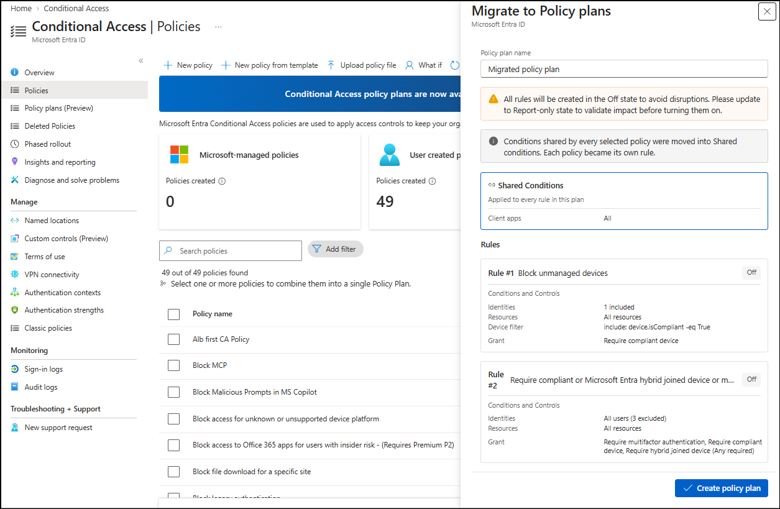The image size is (780, 509).
Task: Expand the Shared Conditions card
Action: 624,201
